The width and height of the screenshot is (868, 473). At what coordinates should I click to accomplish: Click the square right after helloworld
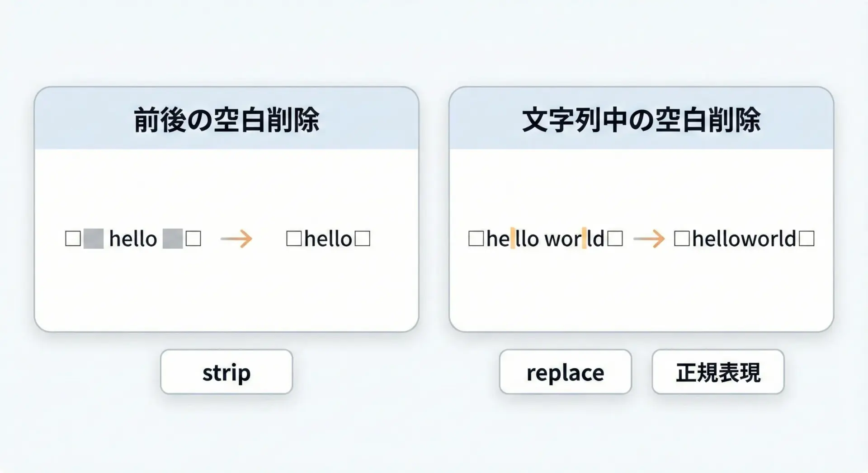[807, 239]
